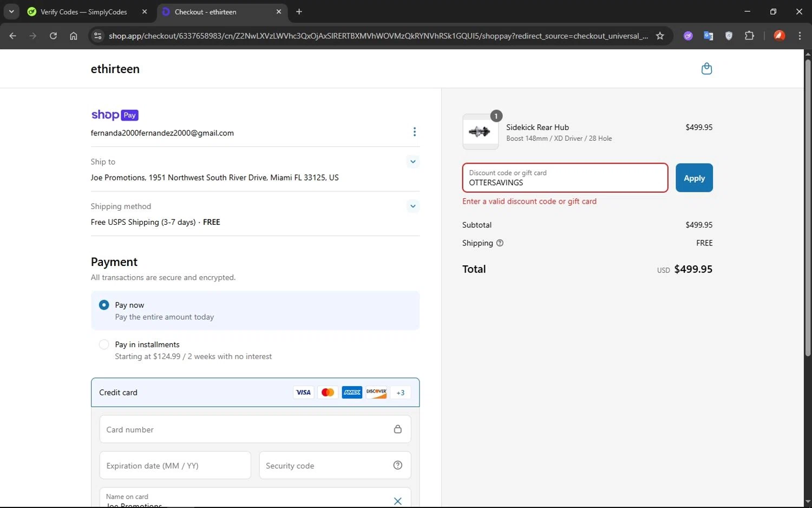Open the shopping bag cart icon
The image size is (812, 508).
tap(706, 69)
